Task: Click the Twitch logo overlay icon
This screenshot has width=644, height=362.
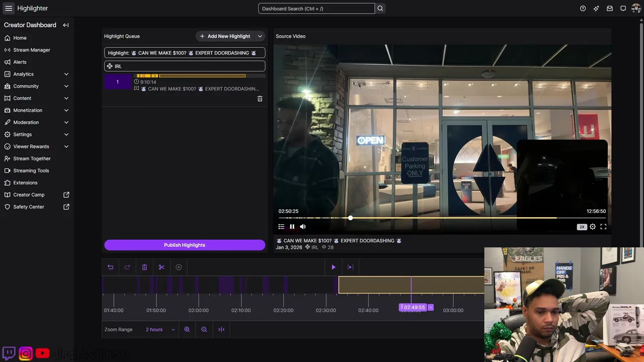Action: coord(9,353)
